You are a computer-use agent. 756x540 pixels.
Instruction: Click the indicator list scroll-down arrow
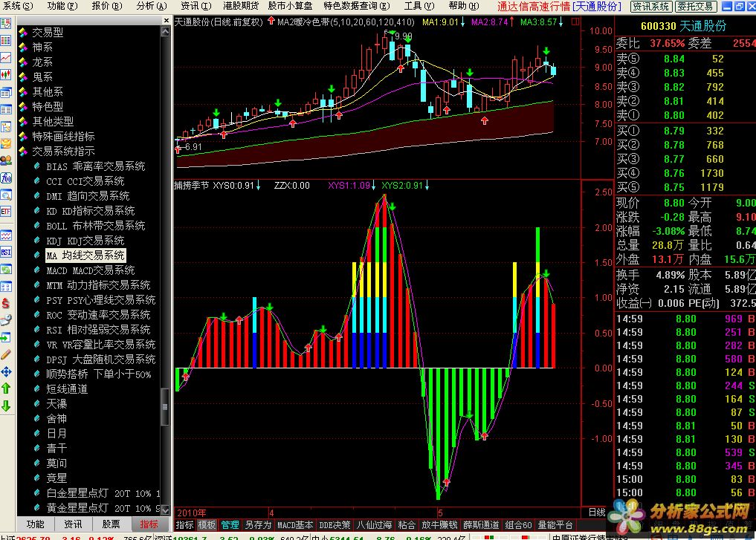(165, 510)
